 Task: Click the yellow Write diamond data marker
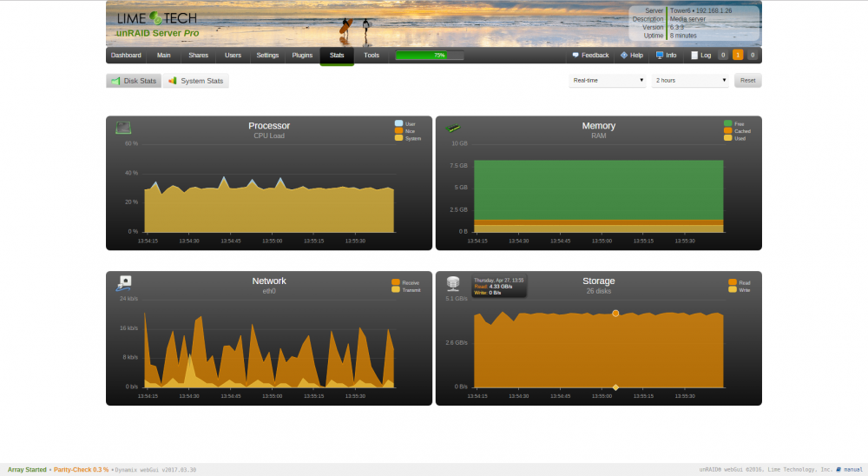click(x=615, y=387)
